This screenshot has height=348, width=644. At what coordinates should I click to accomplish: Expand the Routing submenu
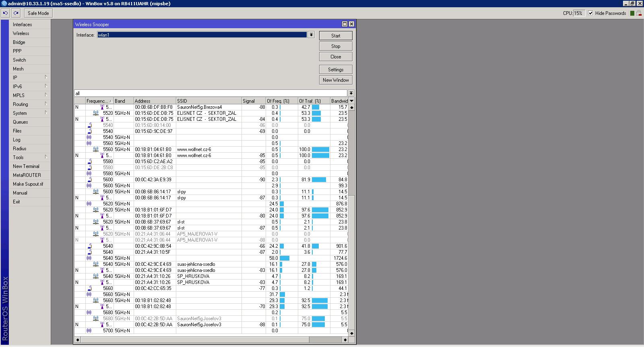point(46,104)
